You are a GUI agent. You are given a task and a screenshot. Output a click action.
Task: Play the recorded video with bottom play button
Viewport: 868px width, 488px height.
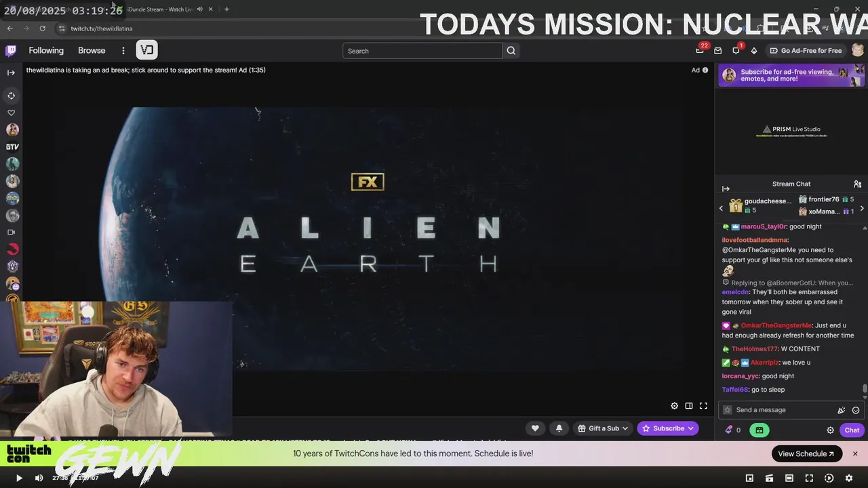[19, 478]
